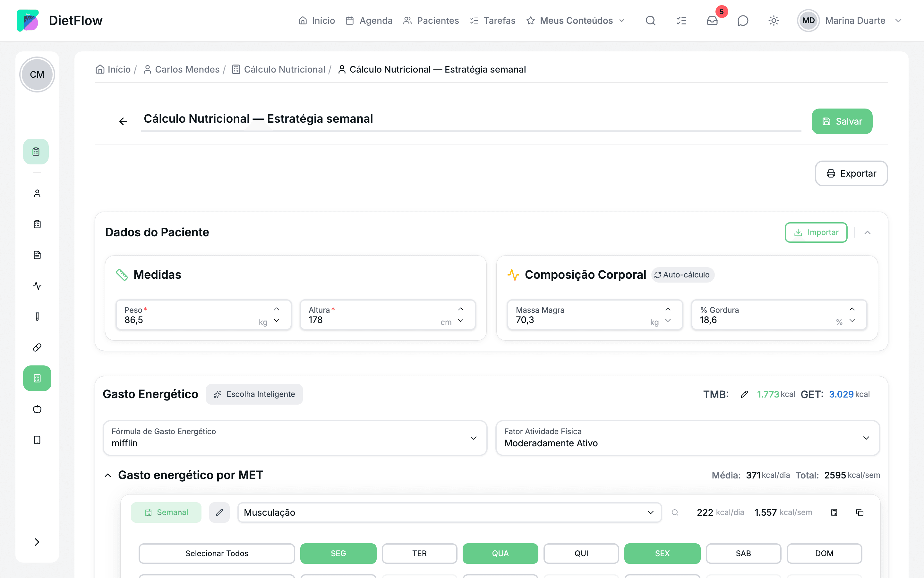Click Cálculo Nutricional breadcrumb link
Image resolution: width=924 pixels, height=578 pixels.
pyautogui.click(x=279, y=69)
